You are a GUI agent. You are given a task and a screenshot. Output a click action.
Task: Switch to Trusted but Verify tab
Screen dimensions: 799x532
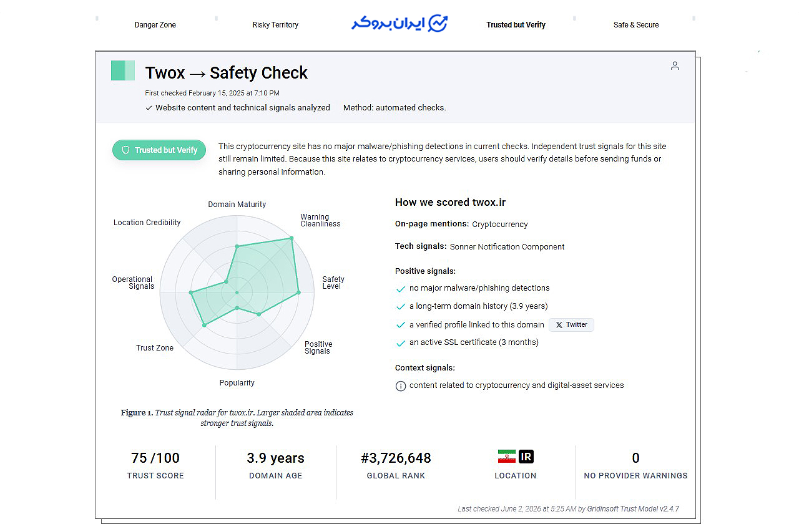[516, 25]
